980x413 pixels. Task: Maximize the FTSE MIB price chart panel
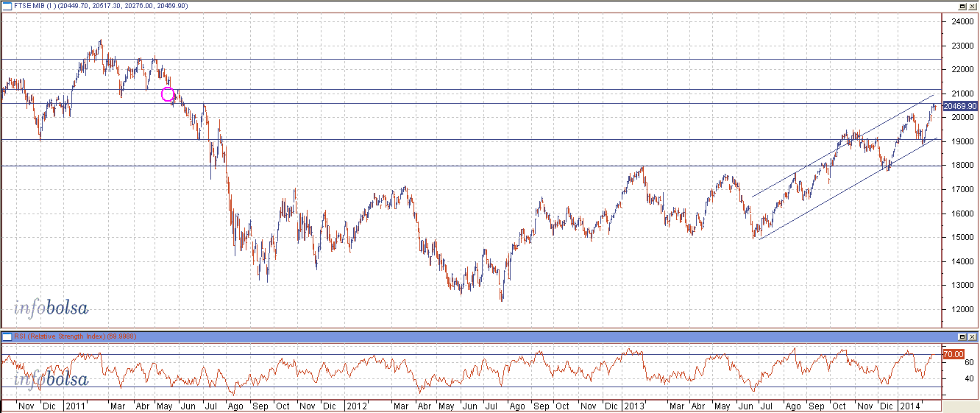pyautogui.click(x=962, y=5)
